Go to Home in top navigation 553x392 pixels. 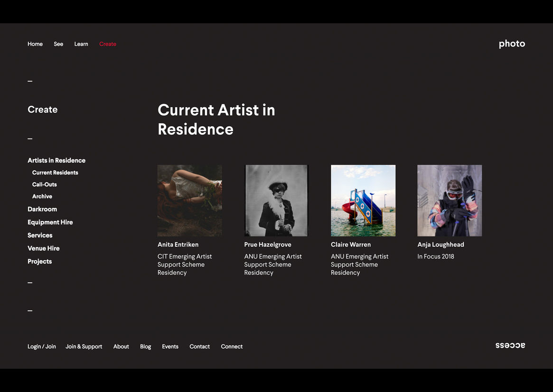point(35,44)
